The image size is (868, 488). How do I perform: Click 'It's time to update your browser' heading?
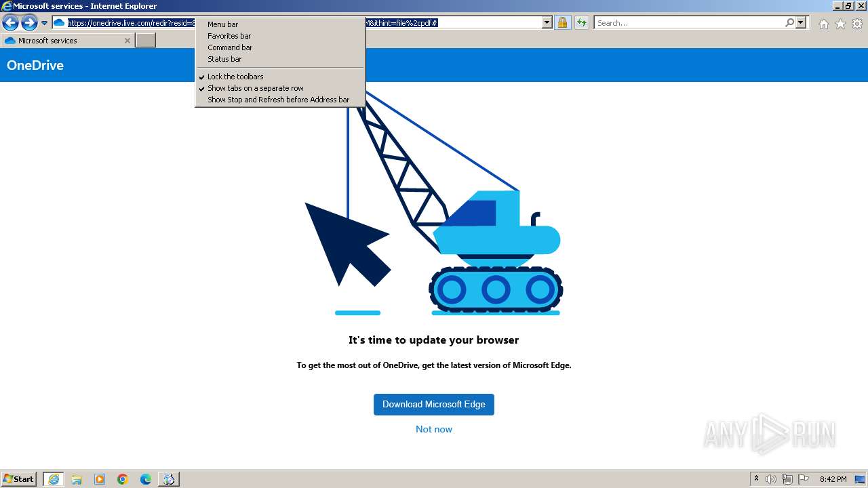click(434, 340)
